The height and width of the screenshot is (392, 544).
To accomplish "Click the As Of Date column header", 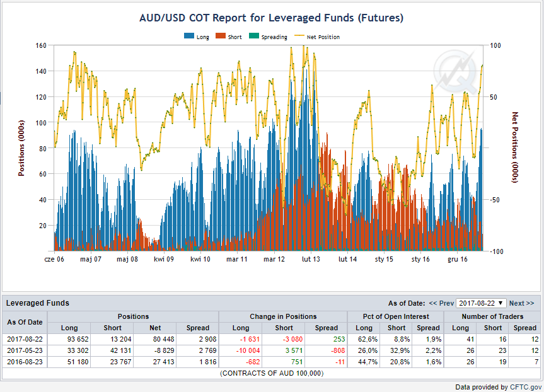I will pos(25,322).
